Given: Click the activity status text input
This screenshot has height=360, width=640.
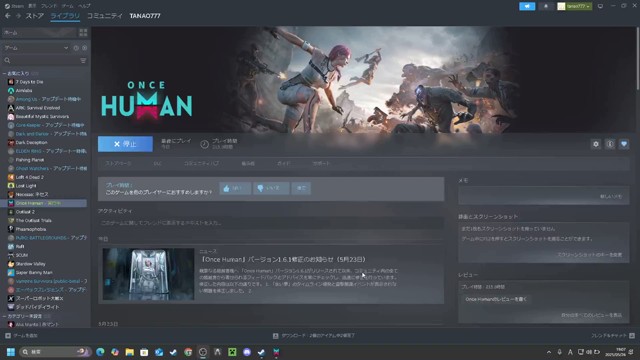Looking at the screenshot, I should point(271,223).
